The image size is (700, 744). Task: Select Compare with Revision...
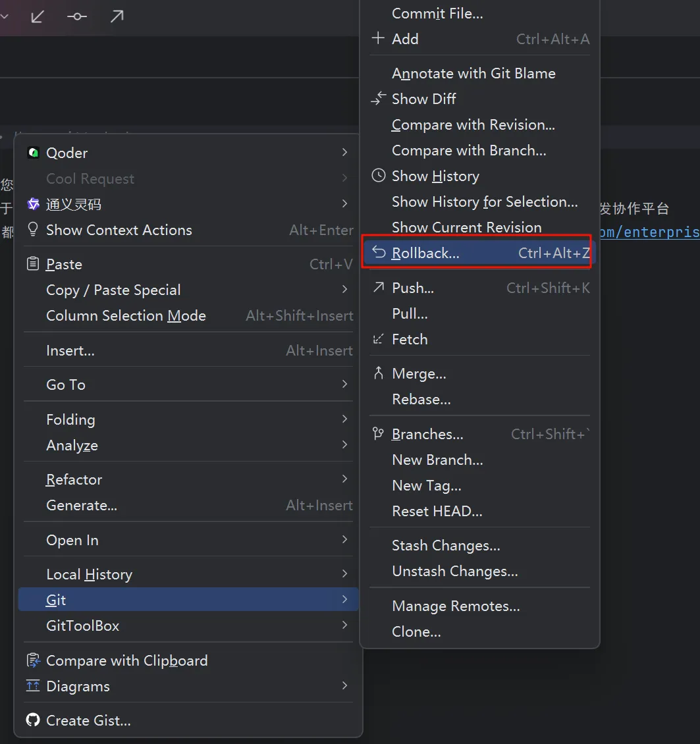coord(480,124)
